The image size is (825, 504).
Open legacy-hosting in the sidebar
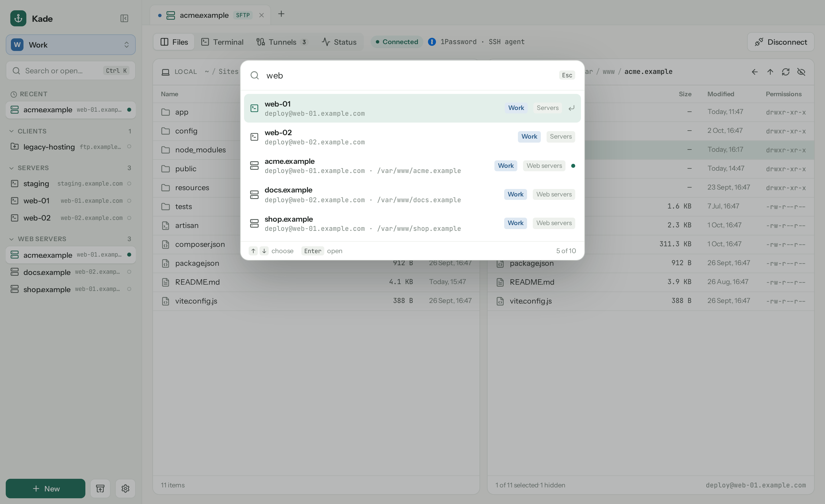[x=71, y=147]
